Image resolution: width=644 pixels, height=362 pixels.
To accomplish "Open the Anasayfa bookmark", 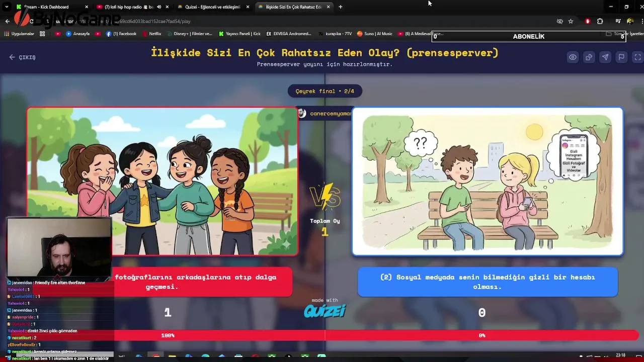I will click(x=78, y=34).
